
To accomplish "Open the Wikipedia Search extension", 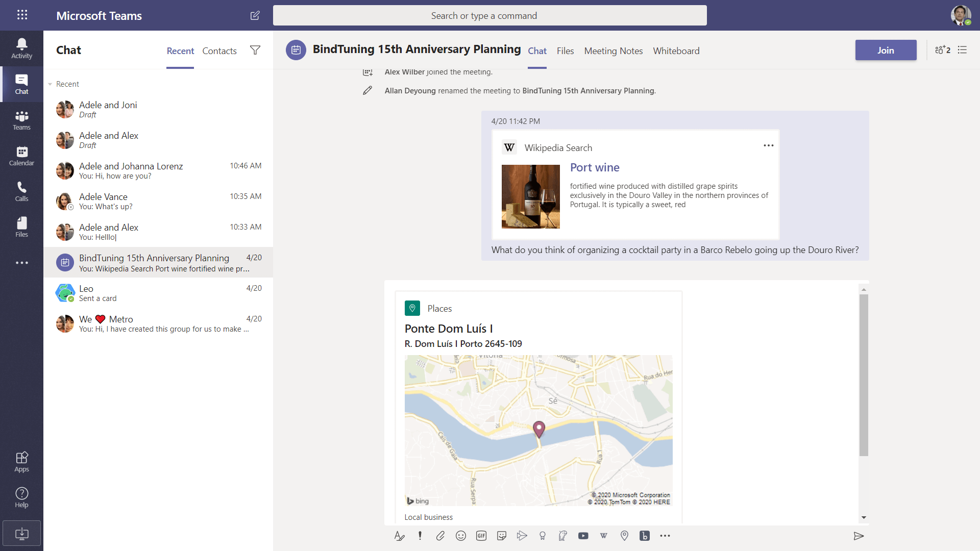I will click(604, 536).
